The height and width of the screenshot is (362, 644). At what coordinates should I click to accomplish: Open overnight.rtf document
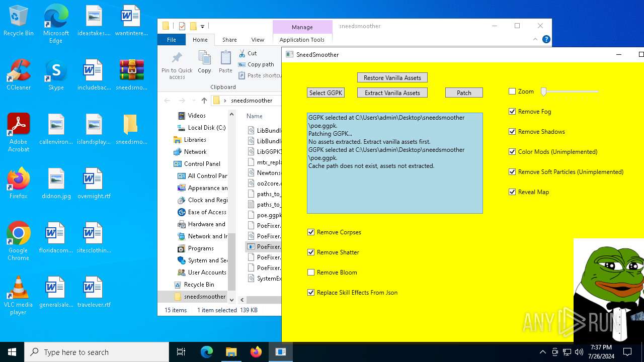coord(94,184)
